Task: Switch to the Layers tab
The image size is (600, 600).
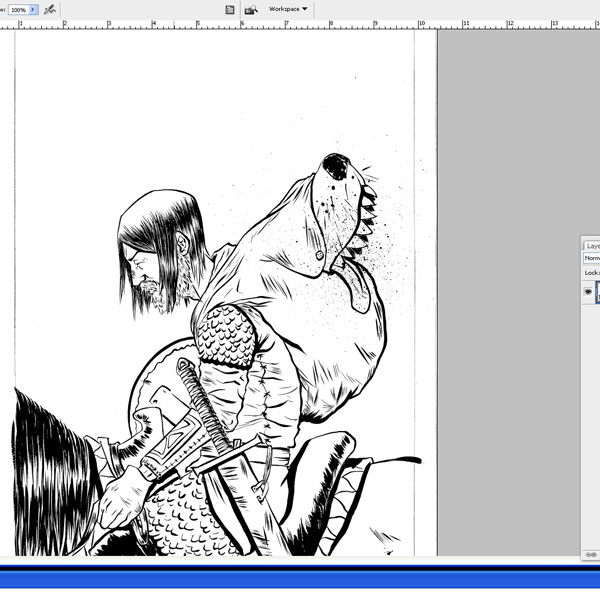Action: [x=592, y=245]
